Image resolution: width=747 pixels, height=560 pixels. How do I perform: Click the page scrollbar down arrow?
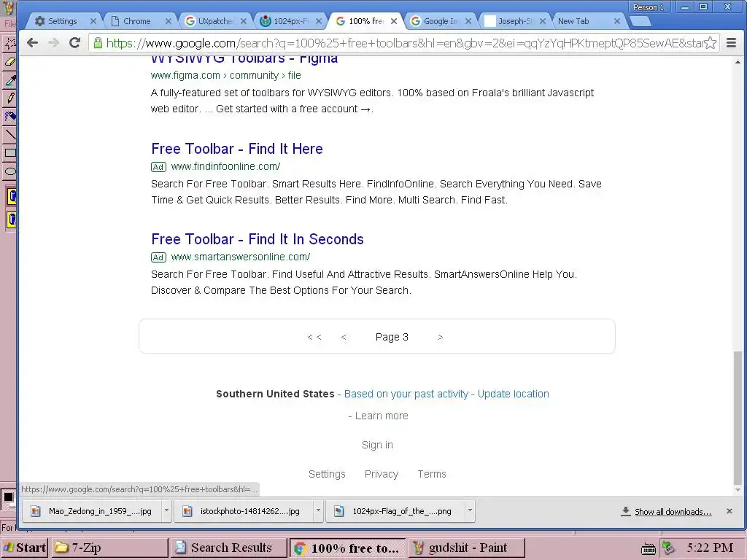738,490
